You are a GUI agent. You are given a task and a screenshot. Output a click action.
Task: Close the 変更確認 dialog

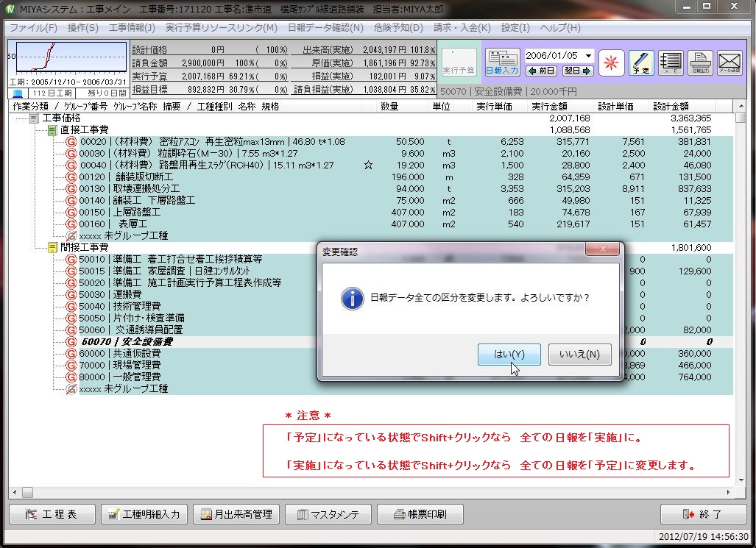[x=602, y=249]
